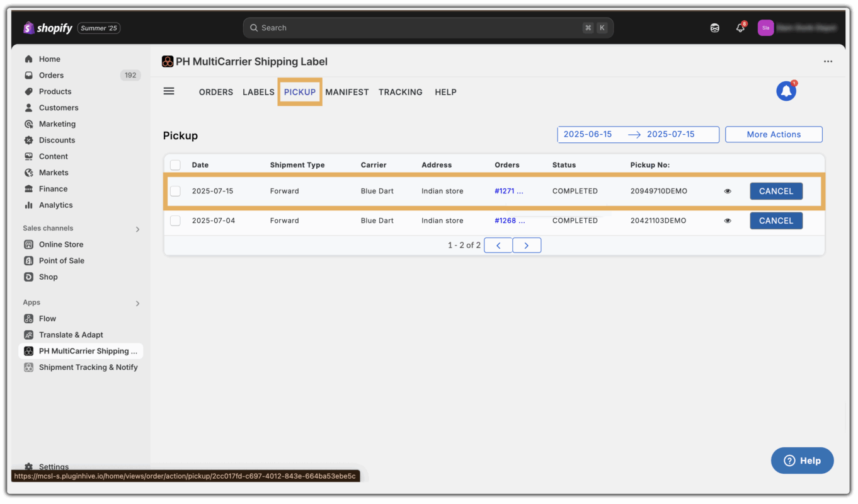
Task: Go to previous page of pickups
Action: (x=498, y=245)
